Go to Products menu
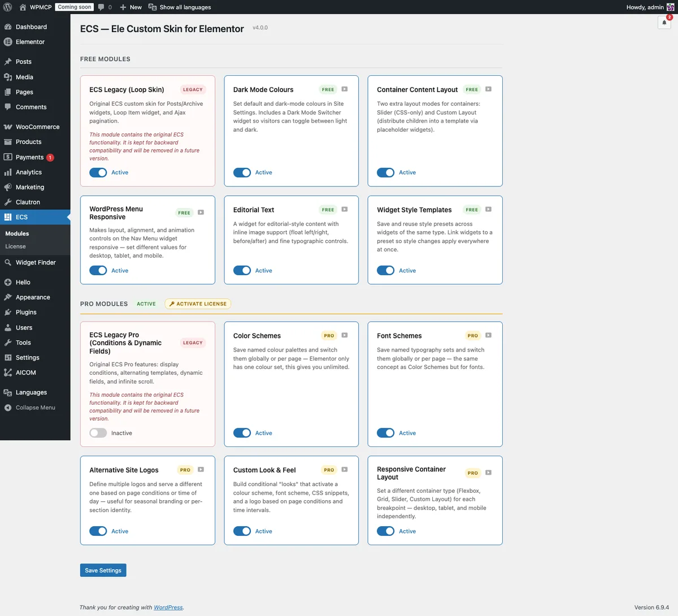 35,142
